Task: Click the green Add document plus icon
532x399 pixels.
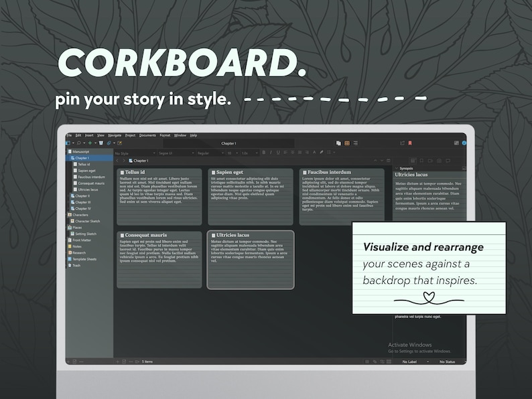Action: (x=90, y=143)
